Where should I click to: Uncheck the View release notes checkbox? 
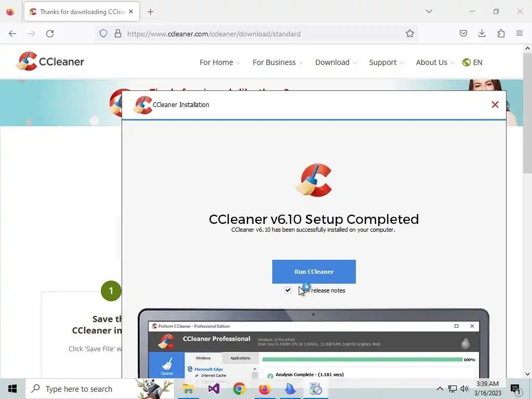(288, 290)
